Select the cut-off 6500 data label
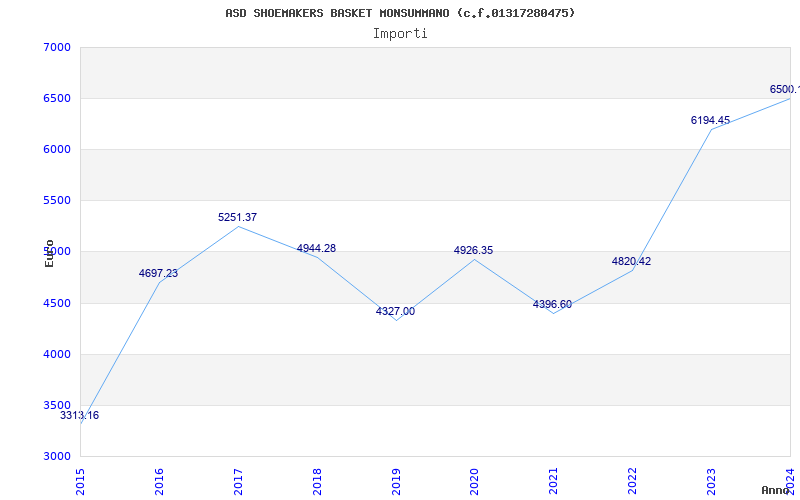Screen dimensions: 800x500 [785, 89]
